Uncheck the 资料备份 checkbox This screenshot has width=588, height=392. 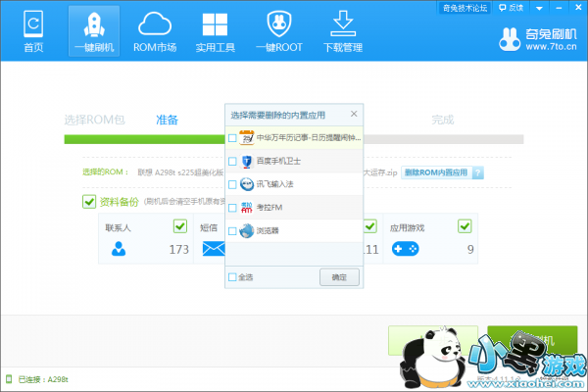[x=89, y=202]
